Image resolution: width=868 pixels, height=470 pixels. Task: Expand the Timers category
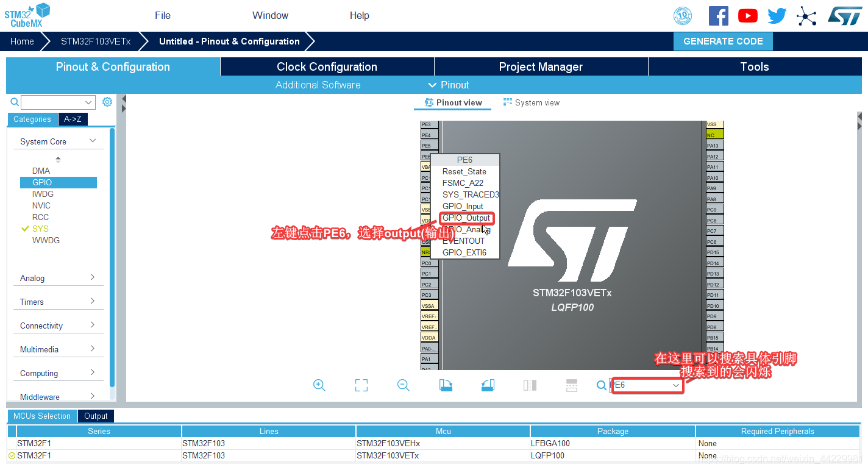59,302
